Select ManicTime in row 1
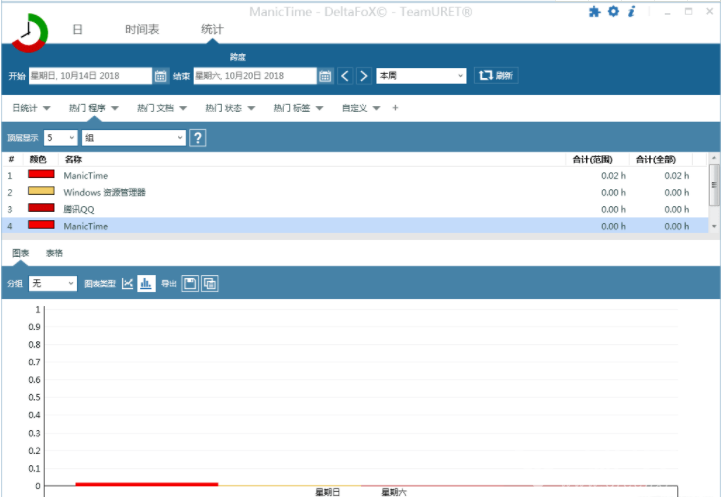722x497 pixels. coord(355,175)
